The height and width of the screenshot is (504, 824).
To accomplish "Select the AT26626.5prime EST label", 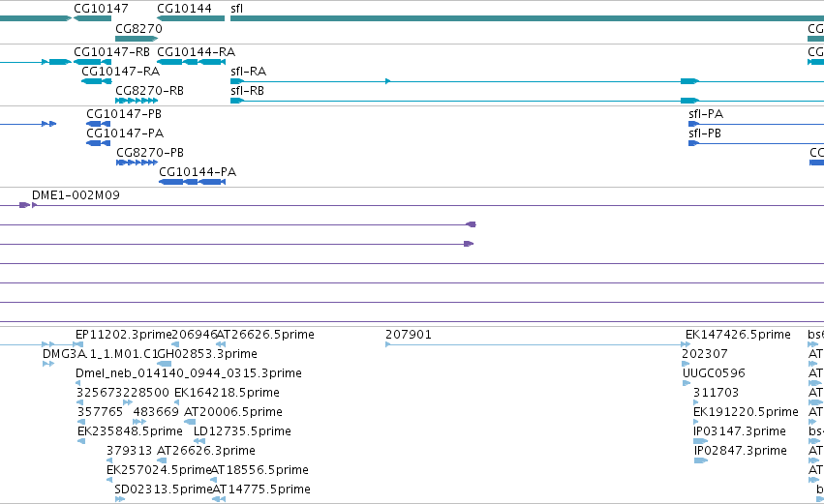I will [x=265, y=335].
